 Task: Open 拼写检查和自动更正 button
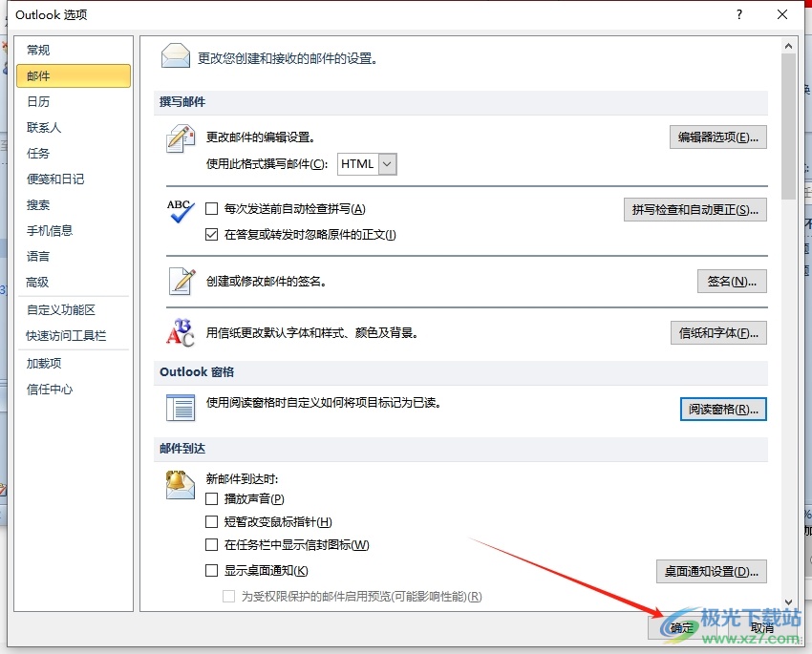click(694, 209)
